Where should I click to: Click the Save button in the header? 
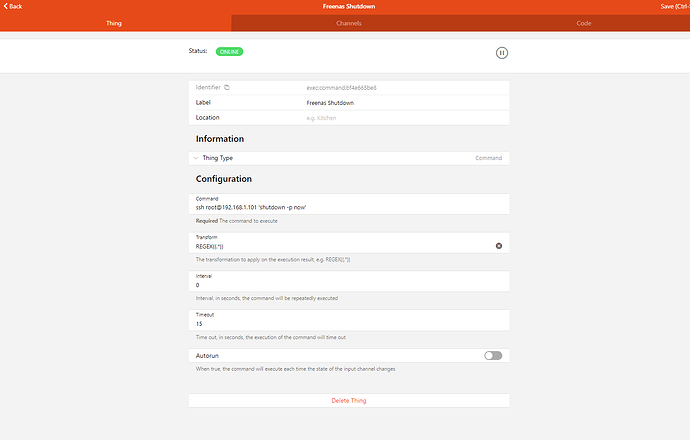pos(675,6)
